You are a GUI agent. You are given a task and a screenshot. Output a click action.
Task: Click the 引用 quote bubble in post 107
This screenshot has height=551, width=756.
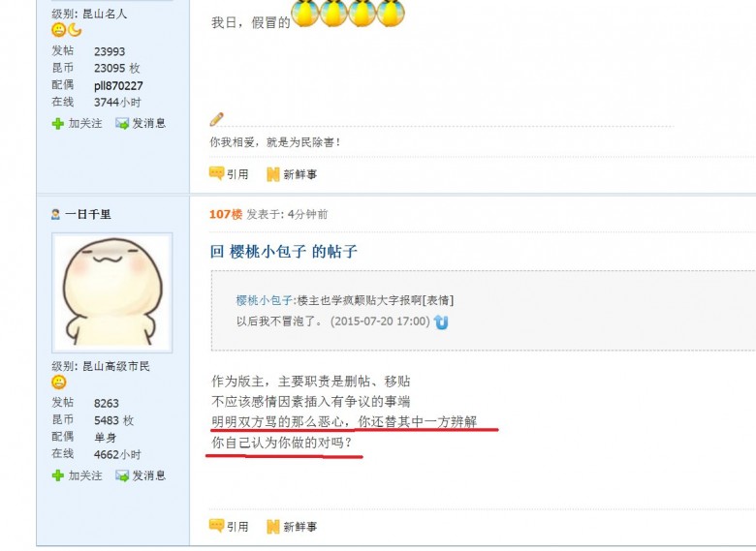216,526
